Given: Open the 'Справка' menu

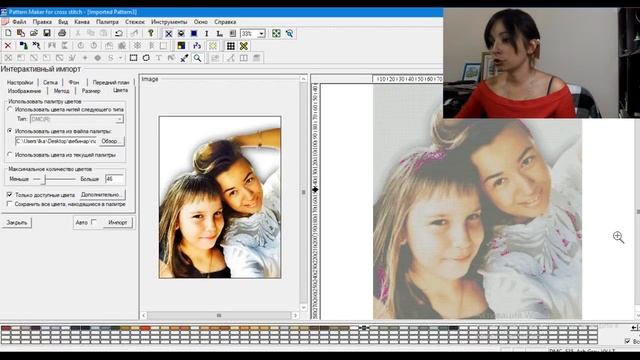Looking at the screenshot, I should tap(225, 22).
